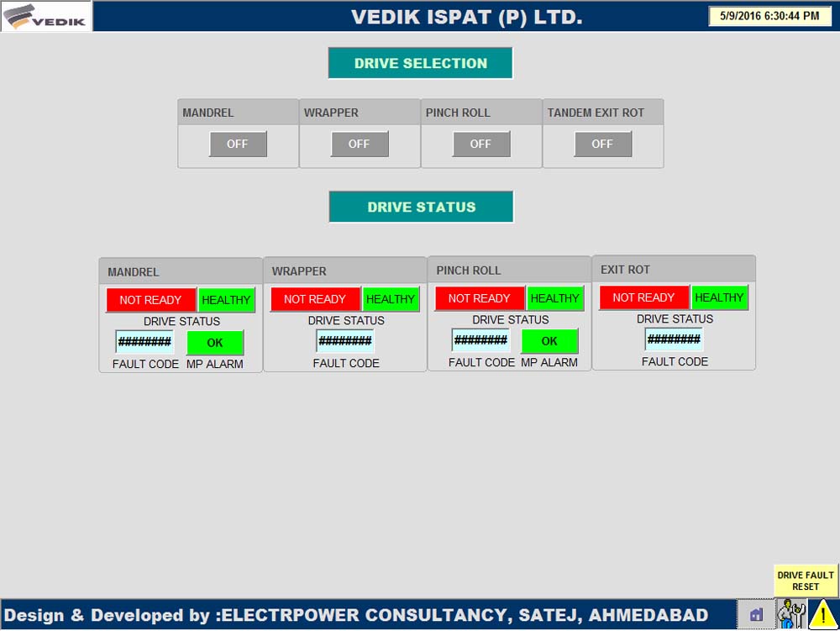
Task: Click the WRAPPER status panel heading
Action: (299, 271)
